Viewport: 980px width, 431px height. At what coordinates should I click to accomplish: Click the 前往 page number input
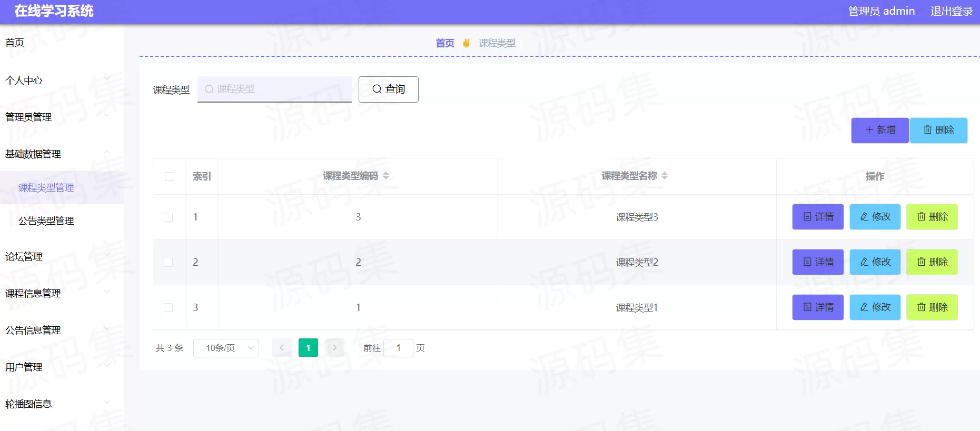398,348
